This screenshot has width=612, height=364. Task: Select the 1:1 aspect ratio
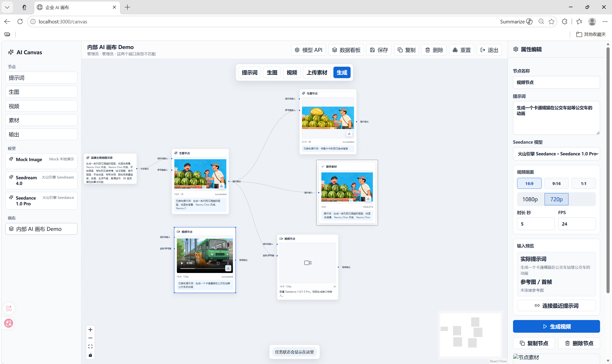(583, 184)
